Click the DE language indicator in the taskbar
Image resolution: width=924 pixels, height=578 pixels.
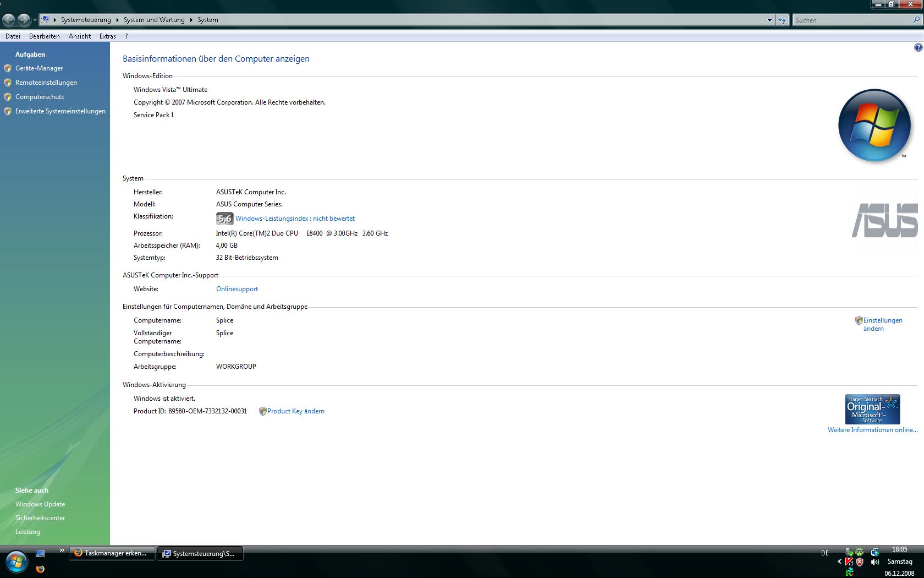pyautogui.click(x=824, y=553)
